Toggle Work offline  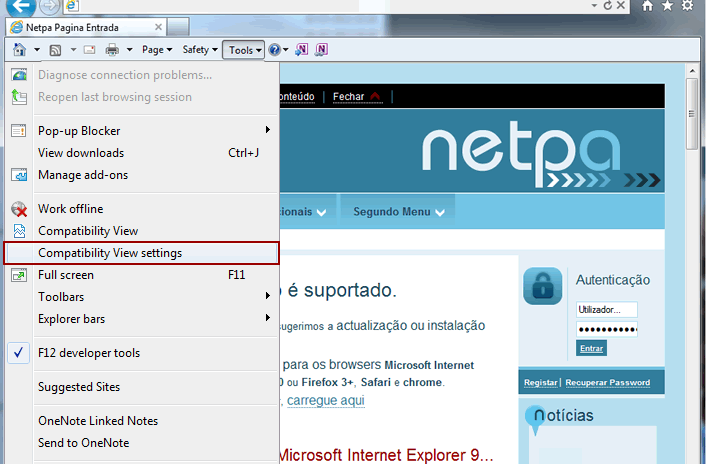click(x=142, y=209)
